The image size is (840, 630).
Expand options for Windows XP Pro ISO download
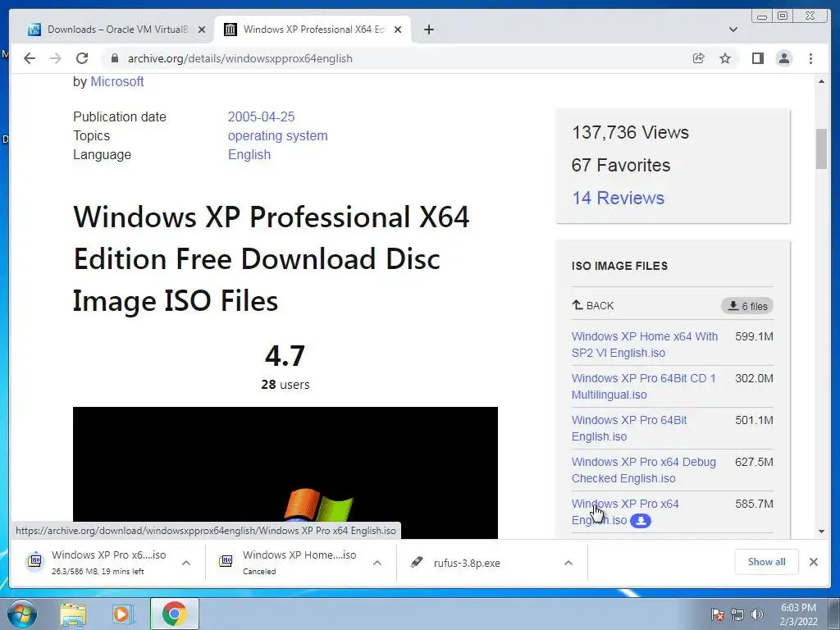[186, 563]
